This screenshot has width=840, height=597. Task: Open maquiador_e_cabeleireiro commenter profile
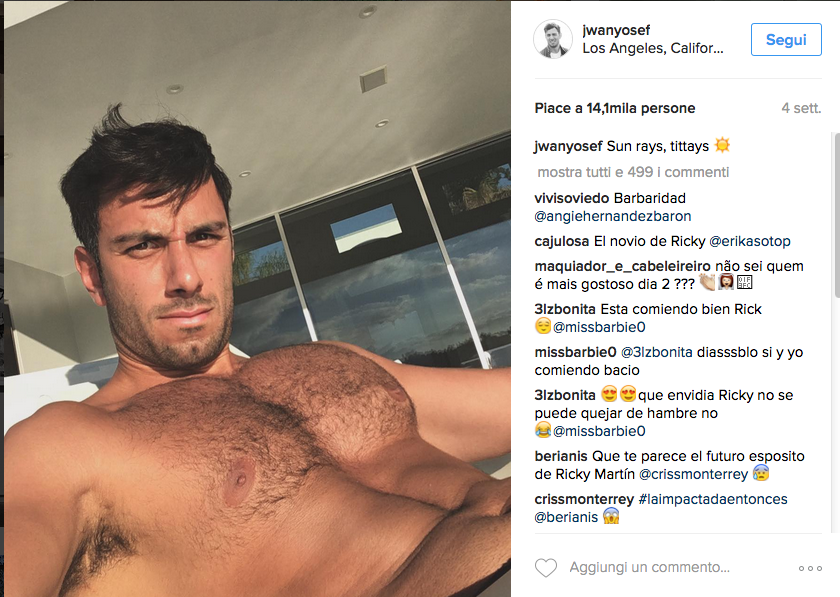[622, 266]
